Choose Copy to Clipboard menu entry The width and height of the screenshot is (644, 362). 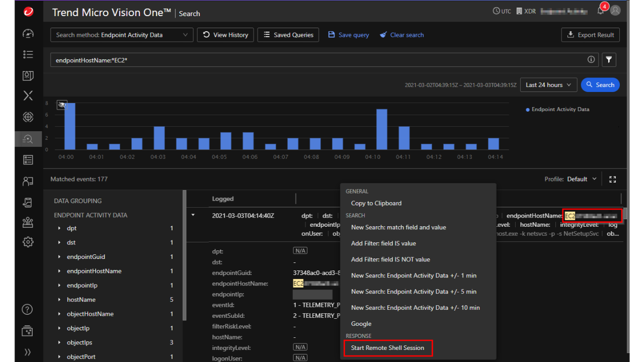coord(376,203)
